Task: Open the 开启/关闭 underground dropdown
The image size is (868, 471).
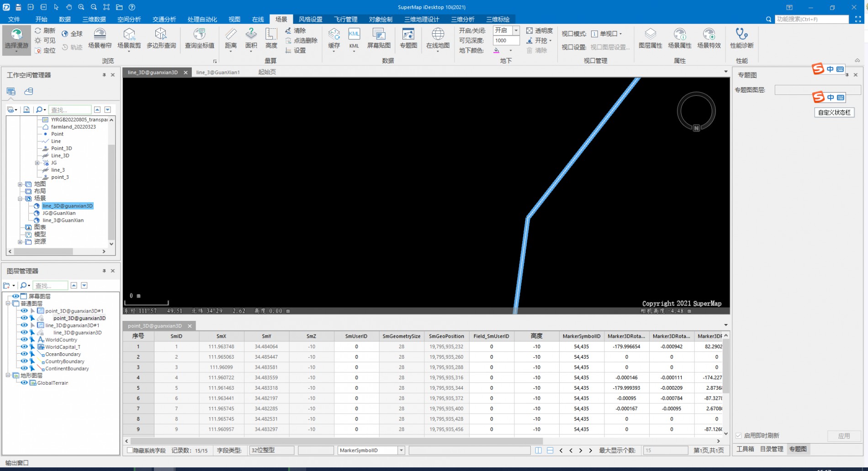Action: click(516, 31)
